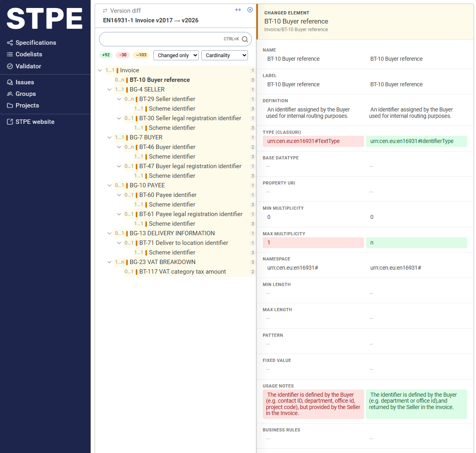Toggle panel width with the horizontal arrows icon
The height and width of the screenshot is (453, 476).
tap(238, 10)
